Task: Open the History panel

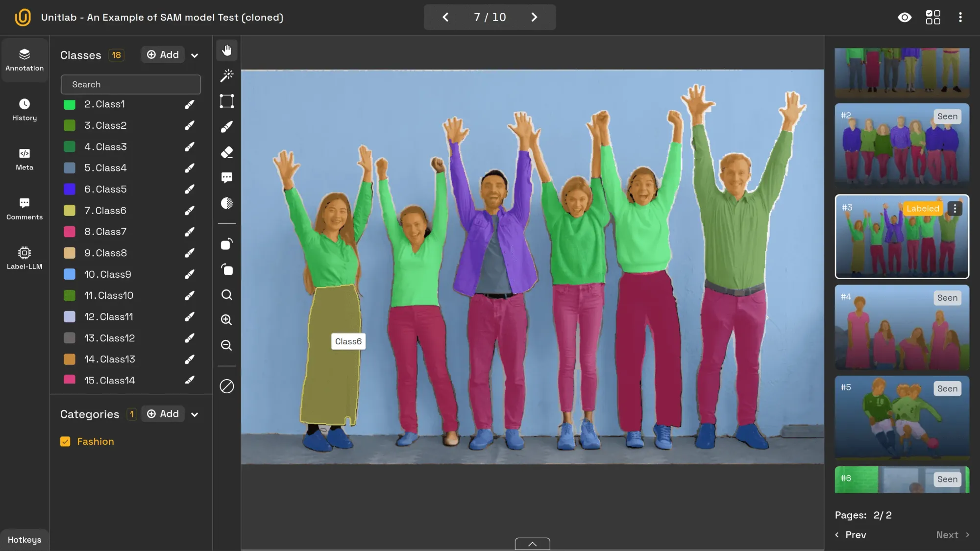Action: (24, 110)
